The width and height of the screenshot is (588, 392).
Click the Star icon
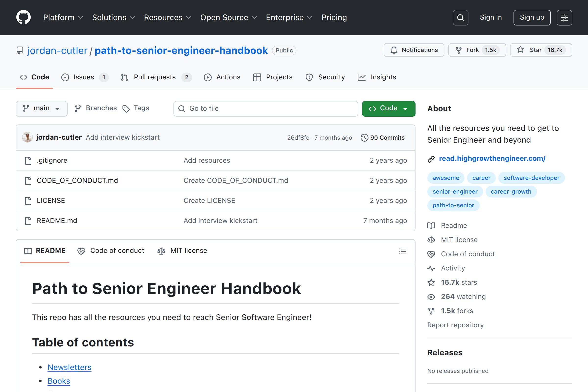pos(520,50)
